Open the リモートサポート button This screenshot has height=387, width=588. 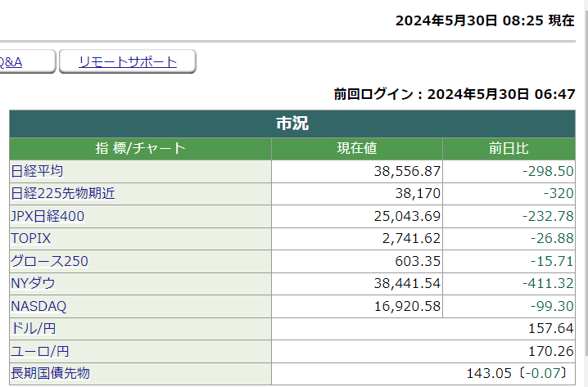(x=128, y=61)
